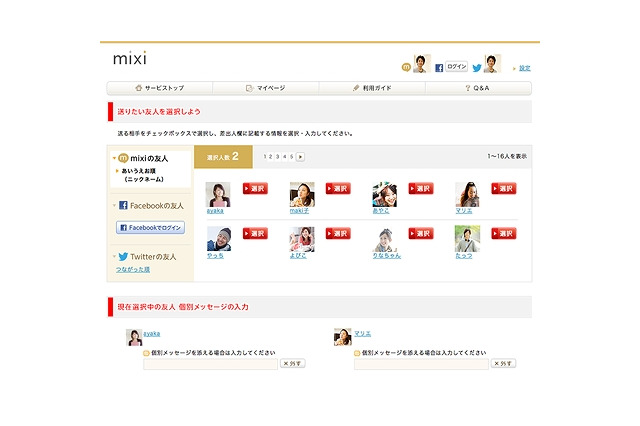
Task: Click ×外す button to remove マリエ
Action: (503, 363)
